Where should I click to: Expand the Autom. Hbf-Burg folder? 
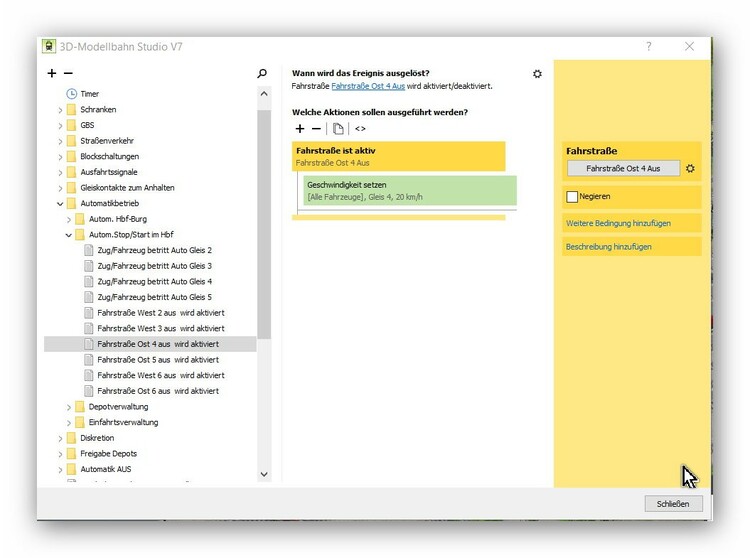(69, 219)
